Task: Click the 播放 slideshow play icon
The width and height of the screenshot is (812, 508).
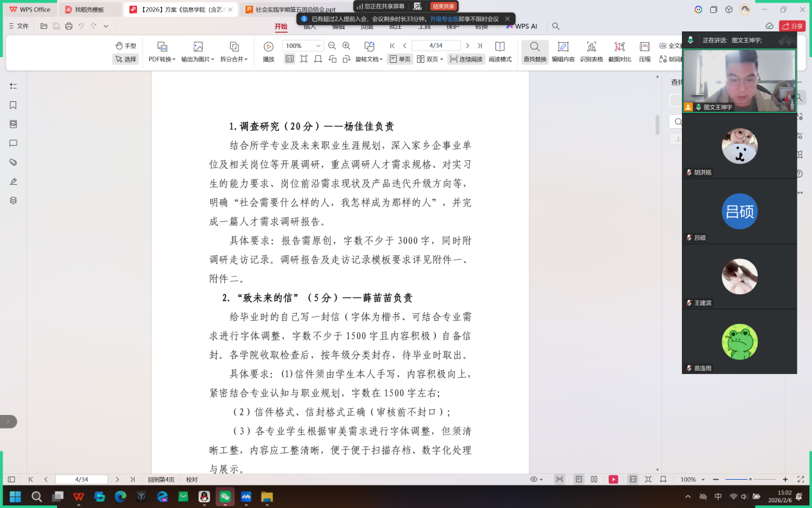Action: click(269, 52)
